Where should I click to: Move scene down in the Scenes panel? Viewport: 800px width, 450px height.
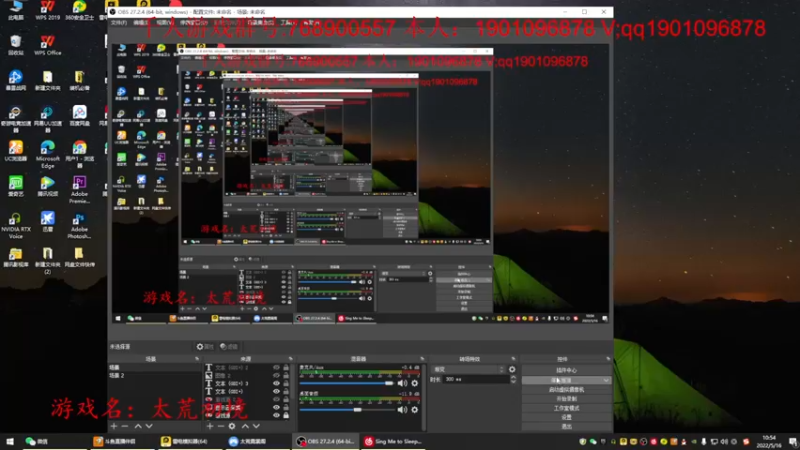coord(149,426)
